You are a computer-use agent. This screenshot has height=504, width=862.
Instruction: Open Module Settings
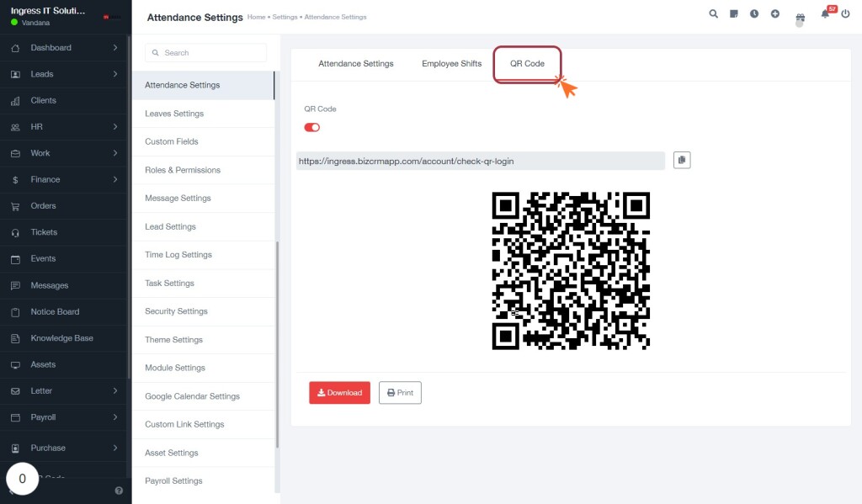point(204,368)
